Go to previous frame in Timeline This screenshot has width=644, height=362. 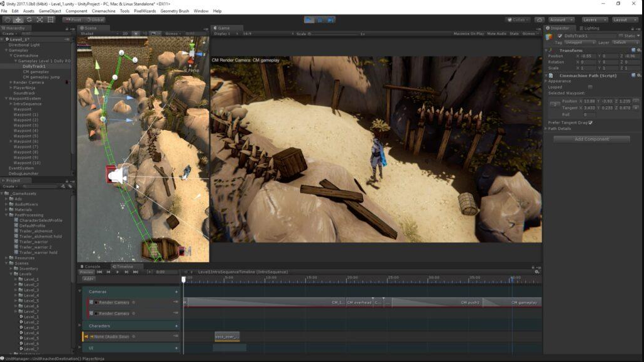tap(109, 272)
